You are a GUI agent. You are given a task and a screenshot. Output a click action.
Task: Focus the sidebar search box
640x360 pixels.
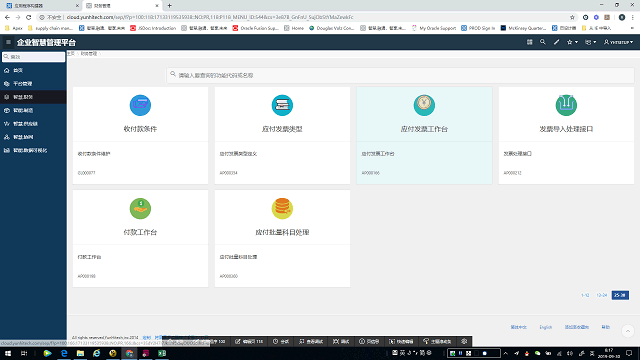click(33, 57)
